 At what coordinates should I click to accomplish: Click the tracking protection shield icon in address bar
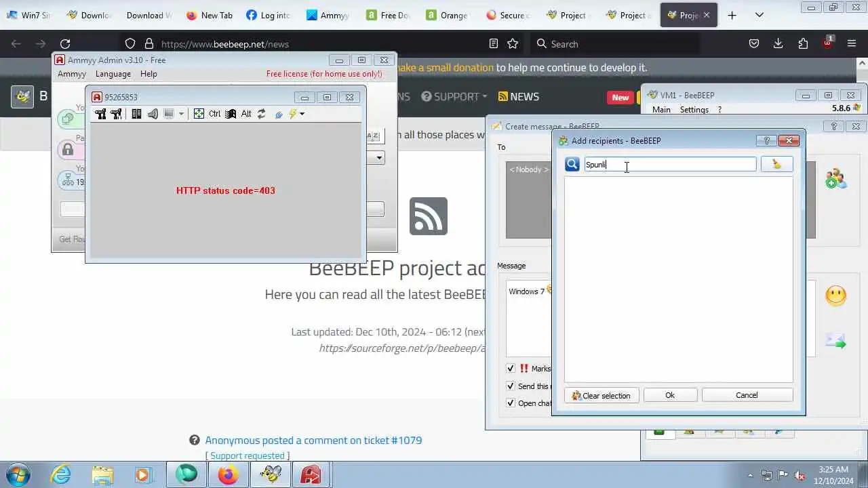point(130,44)
